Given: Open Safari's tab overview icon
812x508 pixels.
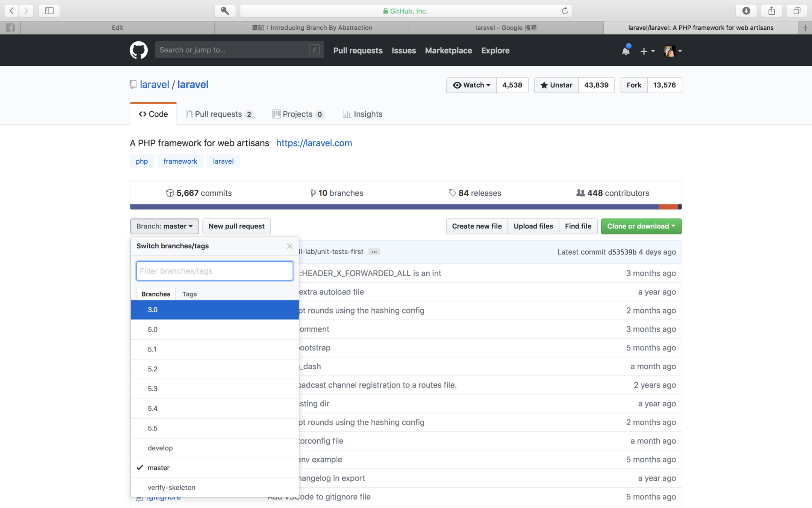Looking at the screenshot, I should pyautogui.click(x=797, y=11).
